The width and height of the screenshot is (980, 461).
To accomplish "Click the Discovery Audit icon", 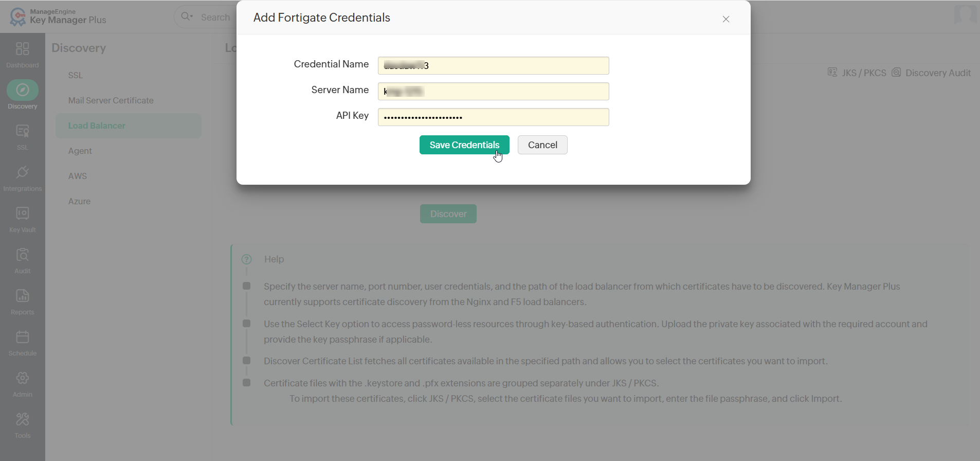I will coord(896,72).
